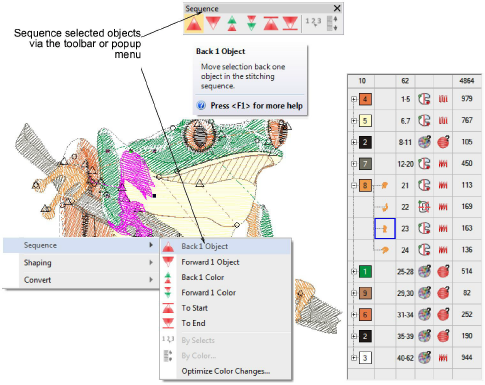Click Sequence By Selects 123 toolbar icon
485x385 pixels.
313,23
